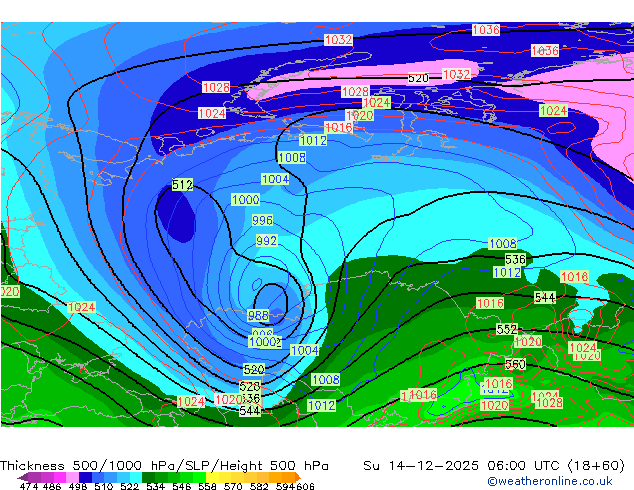Click the black 520 label on pink band
Viewport: 634px width, 490px height.
(x=418, y=78)
